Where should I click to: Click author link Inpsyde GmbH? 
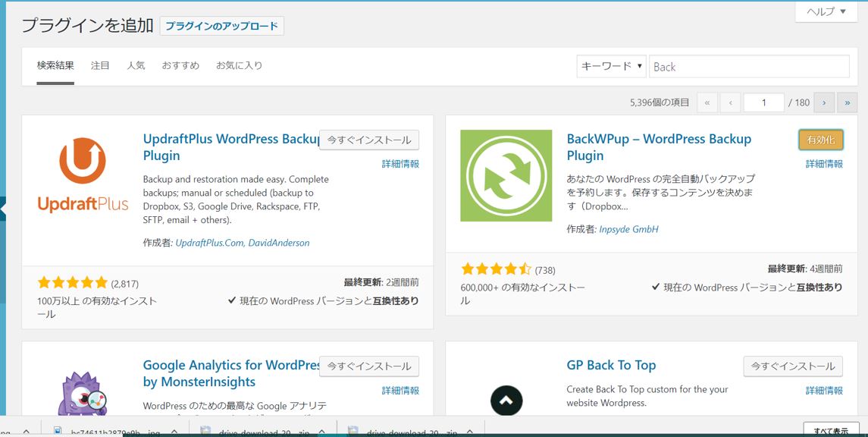pyautogui.click(x=629, y=229)
